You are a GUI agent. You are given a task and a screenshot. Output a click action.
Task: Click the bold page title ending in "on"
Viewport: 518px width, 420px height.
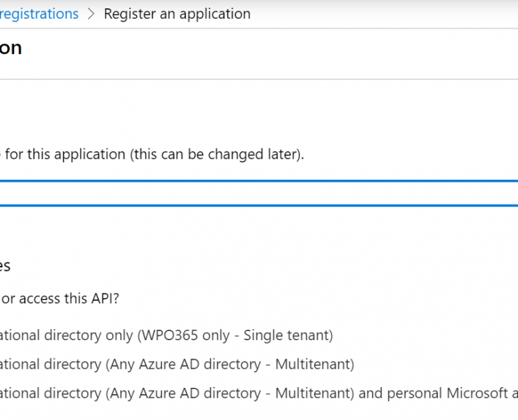coord(10,48)
